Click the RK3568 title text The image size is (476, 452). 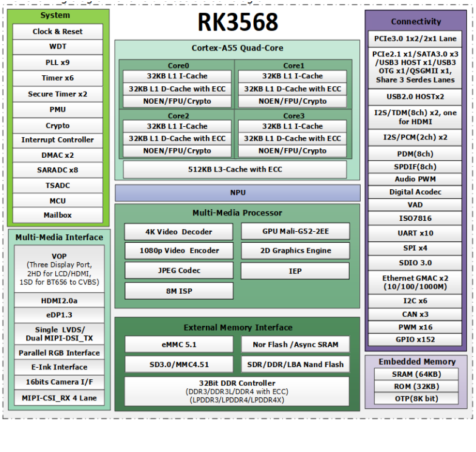click(x=237, y=22)
